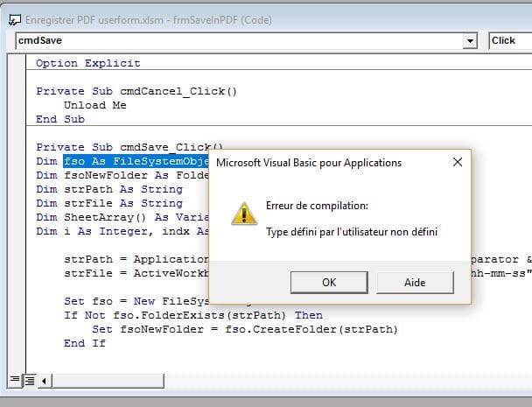532x407 pixels.
Task: Click the 'Set fsoNewFolder' code line
Action: coord(245,329)
